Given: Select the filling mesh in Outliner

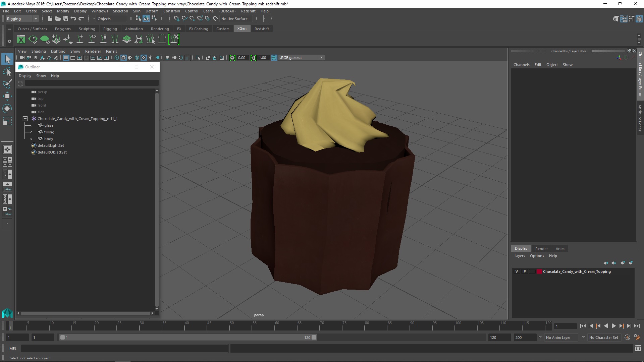Looking at the screenshot, I should tap(49, 132).
